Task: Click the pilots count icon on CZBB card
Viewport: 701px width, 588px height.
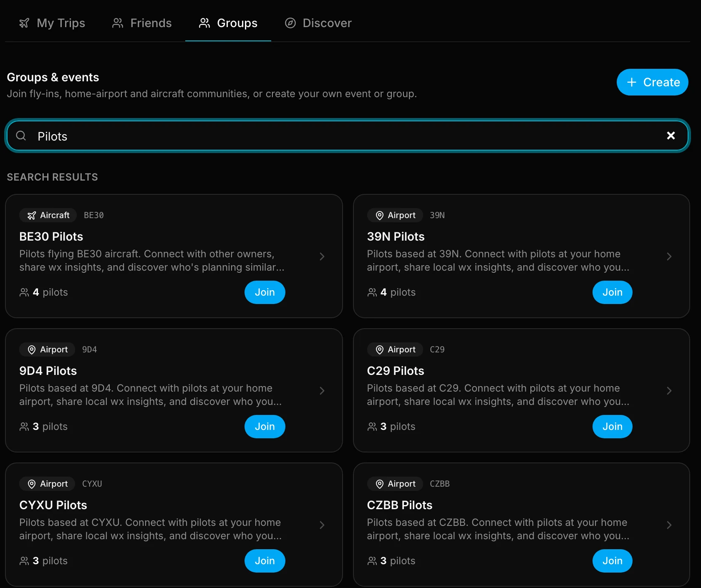Action: point(372,561)
